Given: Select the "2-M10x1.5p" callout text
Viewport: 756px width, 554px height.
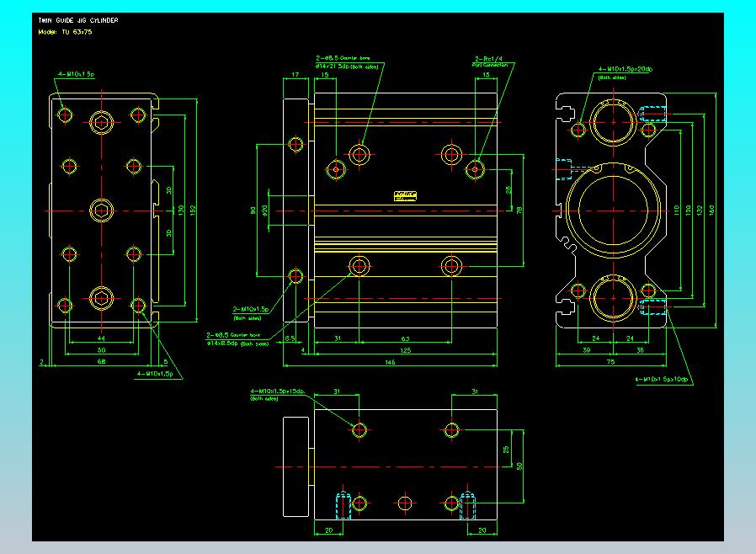Looking at the screenshot, I should (x=251, y=309).
